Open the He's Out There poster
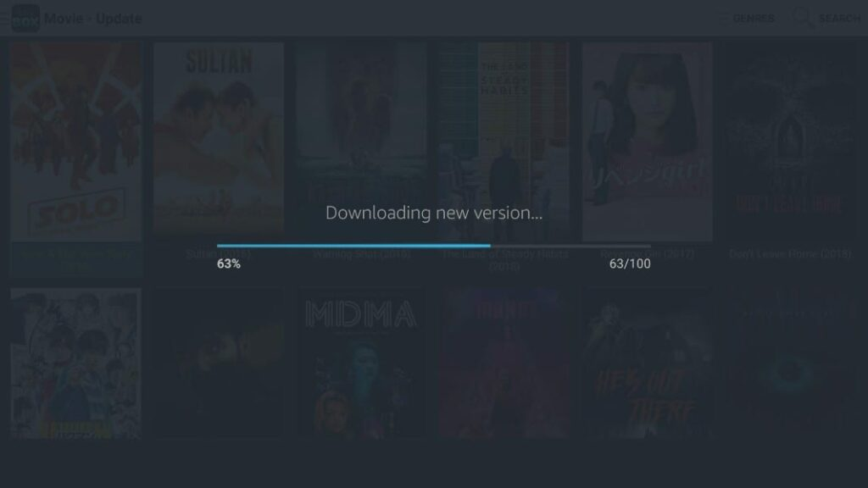Image resolution: width=868 pixels, height=488 pixels. pyautogui.click(x=647, y=363)
